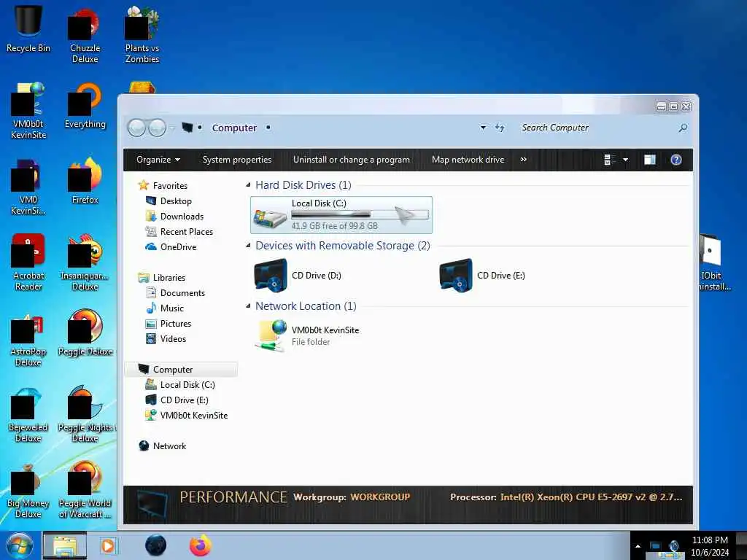
Task: Select Insaniquarium Deluxe desktop shortcut
Action: 85,262
